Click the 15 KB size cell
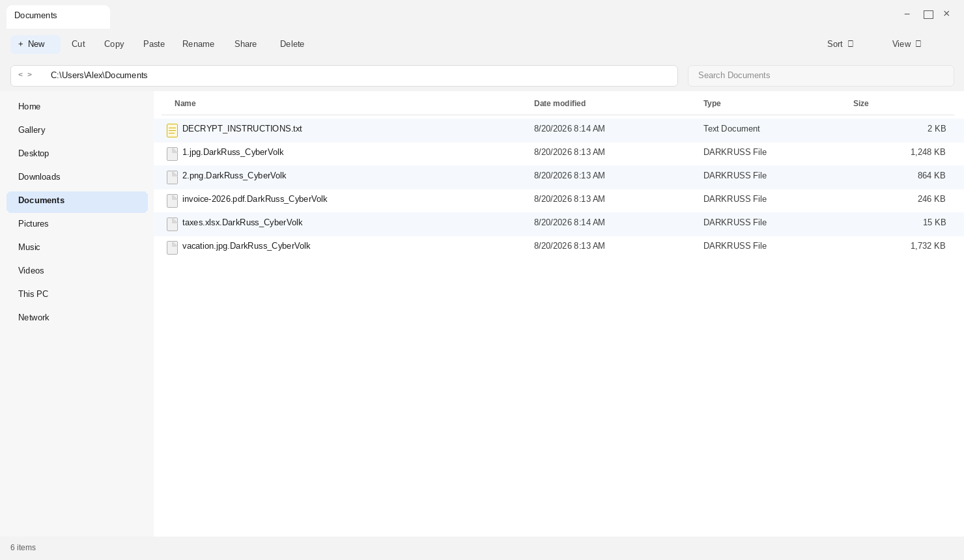 click(934, 223)
